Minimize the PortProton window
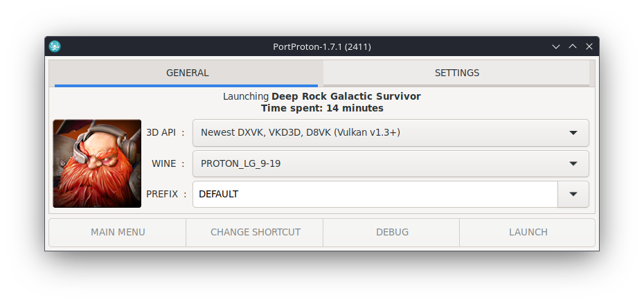 point(555,46)
